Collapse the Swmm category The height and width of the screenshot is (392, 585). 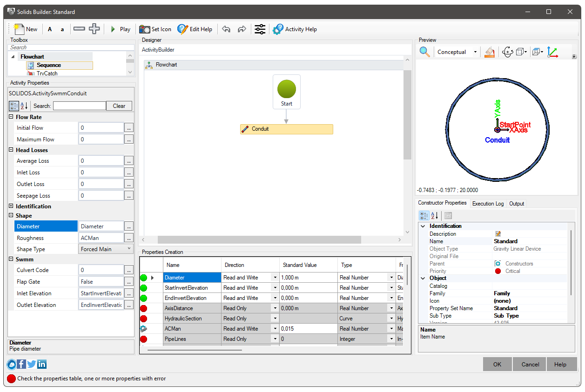point(11,259)
